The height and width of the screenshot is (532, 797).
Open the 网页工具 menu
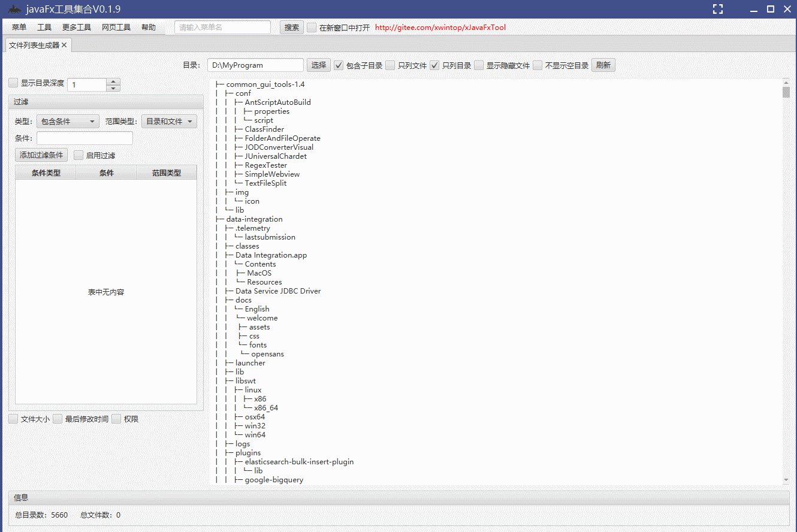[116, 28]
